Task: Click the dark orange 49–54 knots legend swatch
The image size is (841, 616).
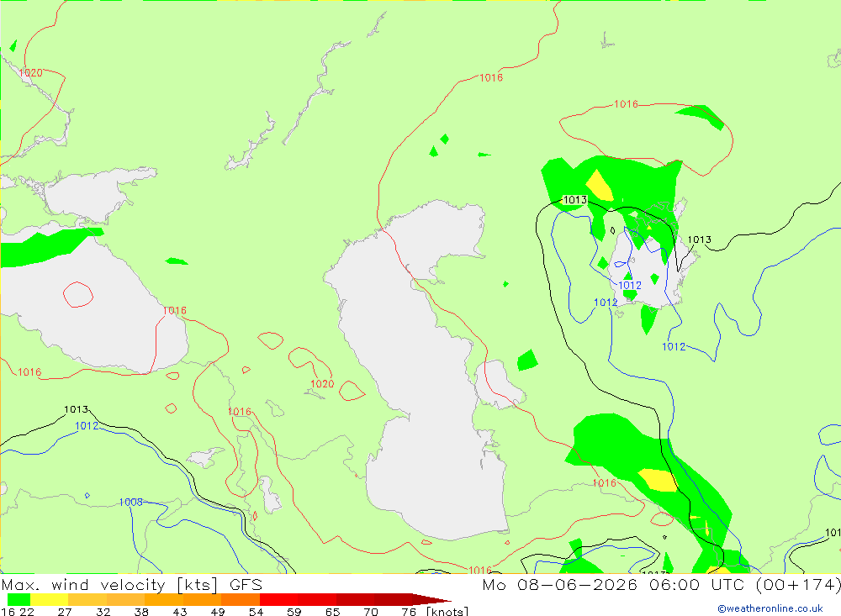Action: point(241,599)
